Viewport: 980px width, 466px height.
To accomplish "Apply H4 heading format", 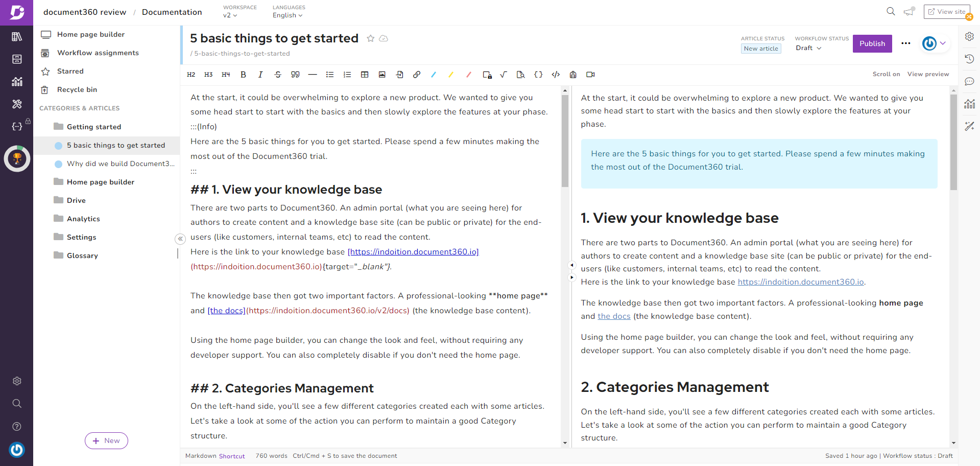I will (226, 75).
